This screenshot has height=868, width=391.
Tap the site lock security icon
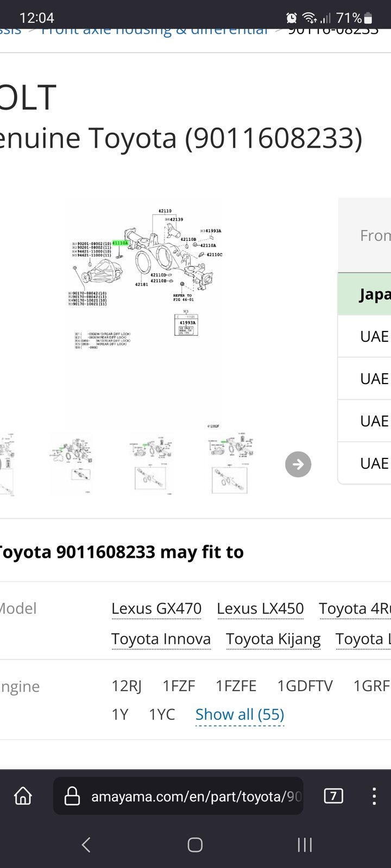[72, 796]
